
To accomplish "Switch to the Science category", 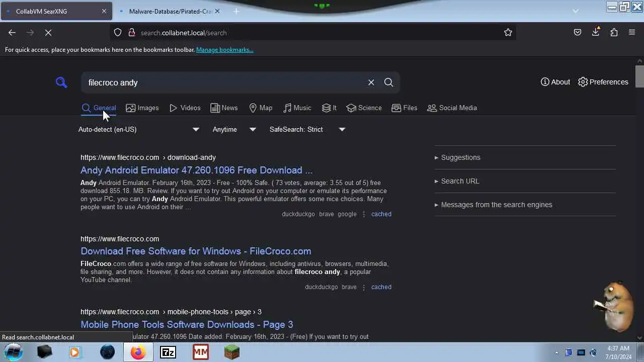I will [364, 108].
